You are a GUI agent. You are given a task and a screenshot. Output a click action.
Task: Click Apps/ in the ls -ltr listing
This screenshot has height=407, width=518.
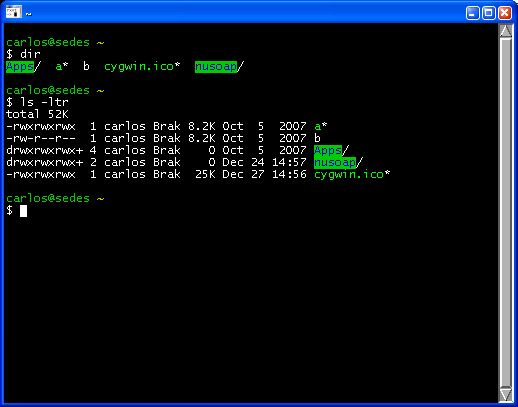pos(331,151)
